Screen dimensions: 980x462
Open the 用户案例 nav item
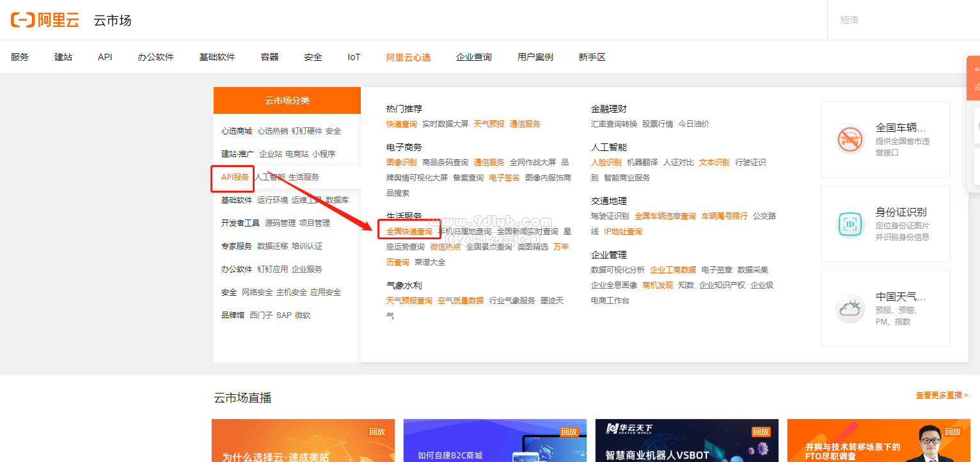point(535,57)
